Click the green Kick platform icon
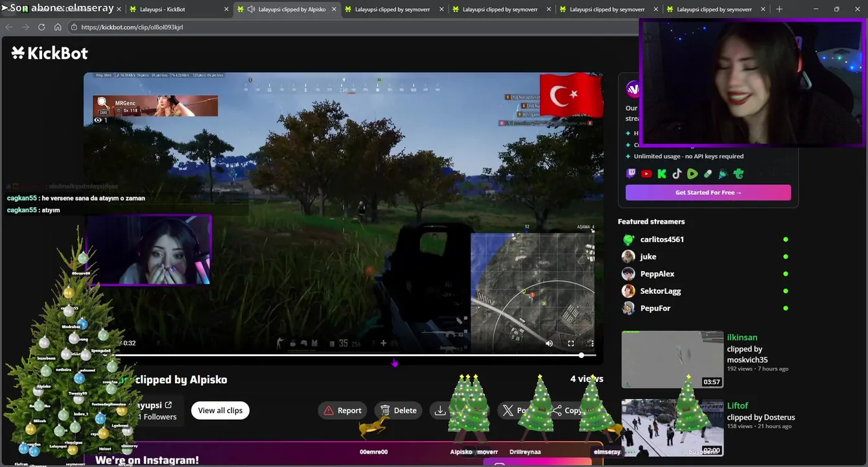This screenshot has height=467, width=868. [662, 174]
